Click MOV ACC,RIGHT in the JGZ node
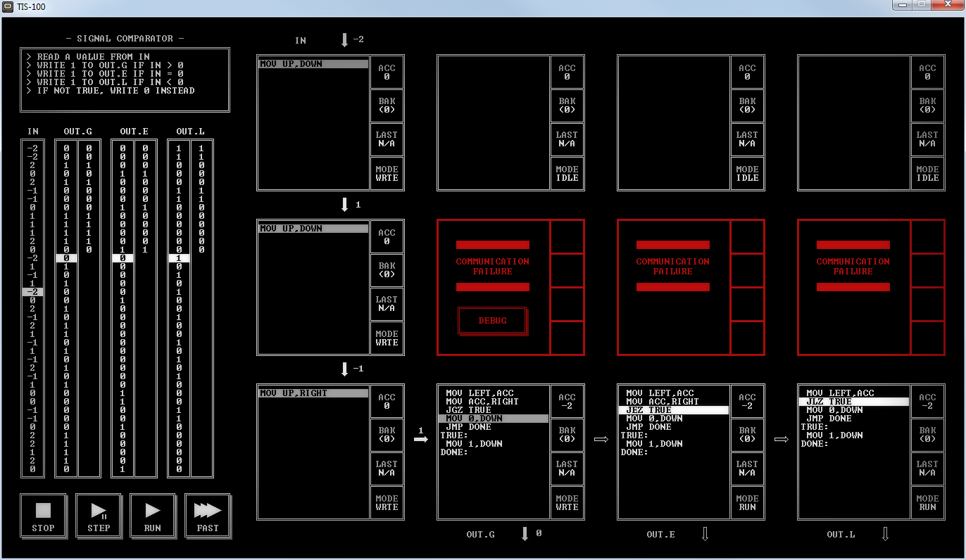The height and width of the screenshot is (560, 966). click(482, 402)
